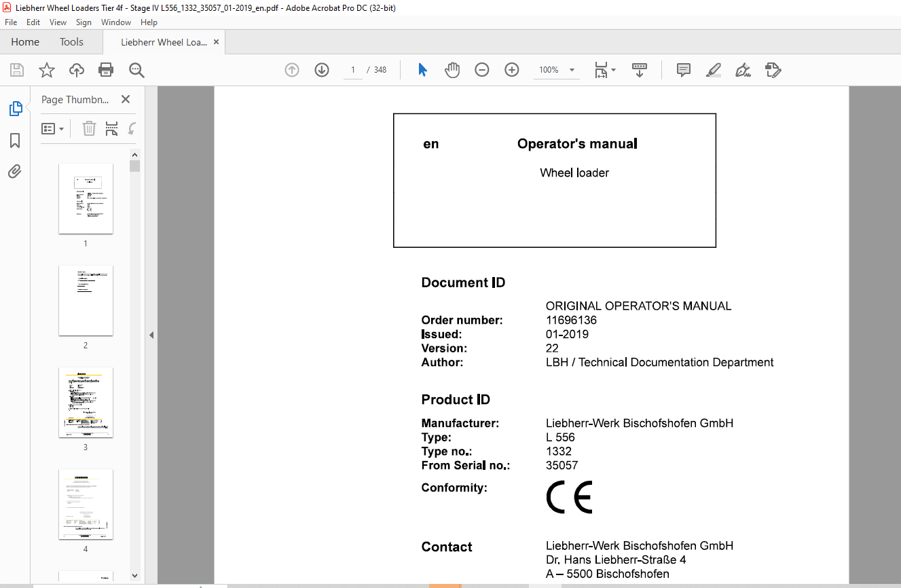
Task: Zoom in with plus icon
Action: coord(512,70)
